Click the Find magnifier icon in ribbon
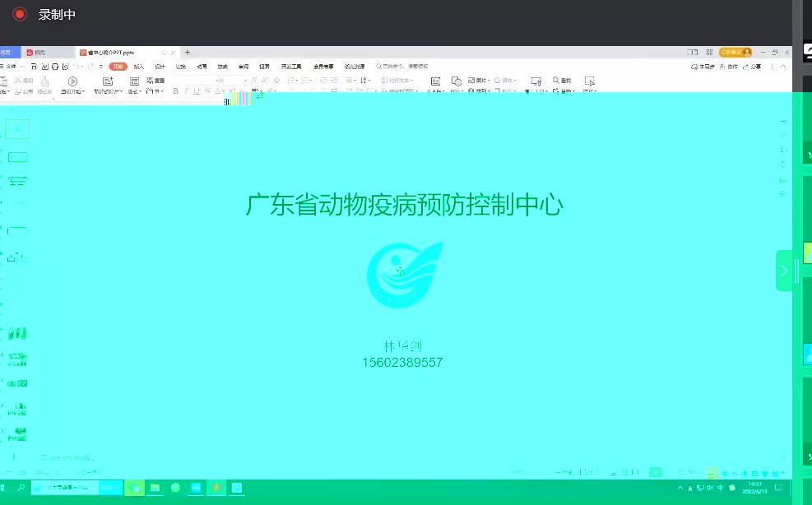The width and height of the screenshot is (812, 505). click(556, 81)
